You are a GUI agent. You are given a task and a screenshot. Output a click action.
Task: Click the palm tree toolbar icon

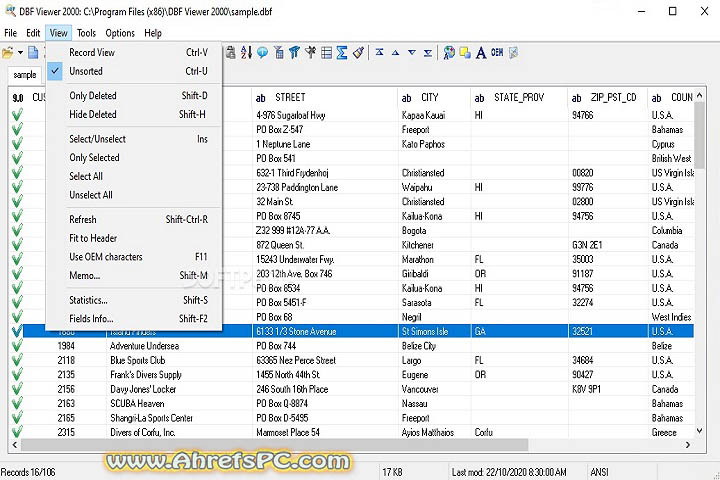[x=310, y=53]
